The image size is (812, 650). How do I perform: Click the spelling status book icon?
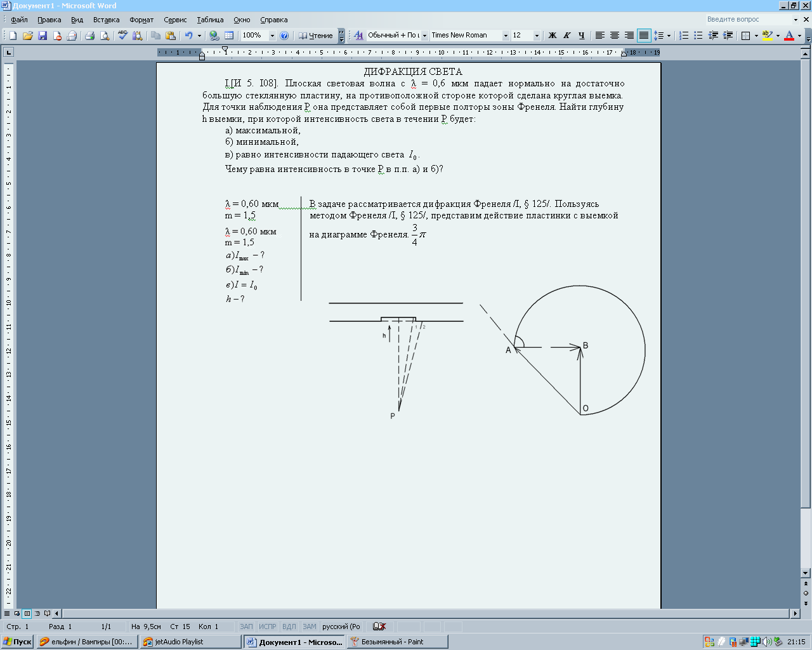379,627
